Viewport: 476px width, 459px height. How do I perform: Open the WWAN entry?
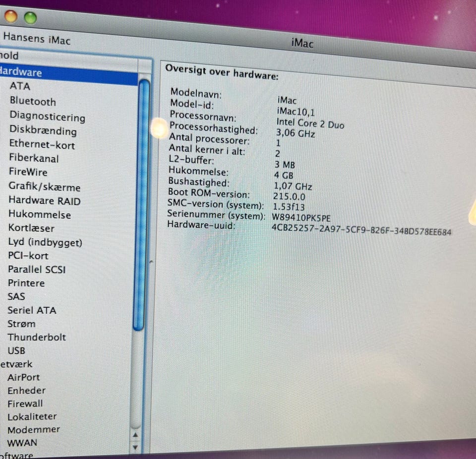pos(22,443)
